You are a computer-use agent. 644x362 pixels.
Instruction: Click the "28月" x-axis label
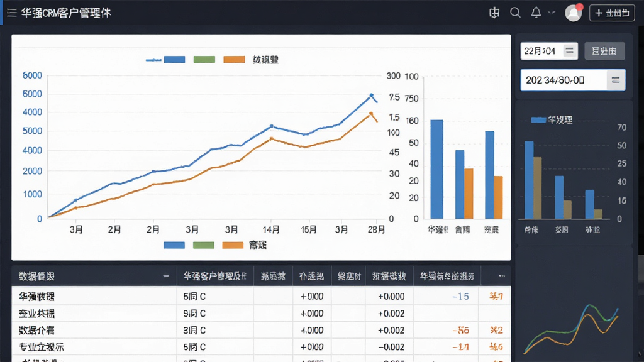376,229
